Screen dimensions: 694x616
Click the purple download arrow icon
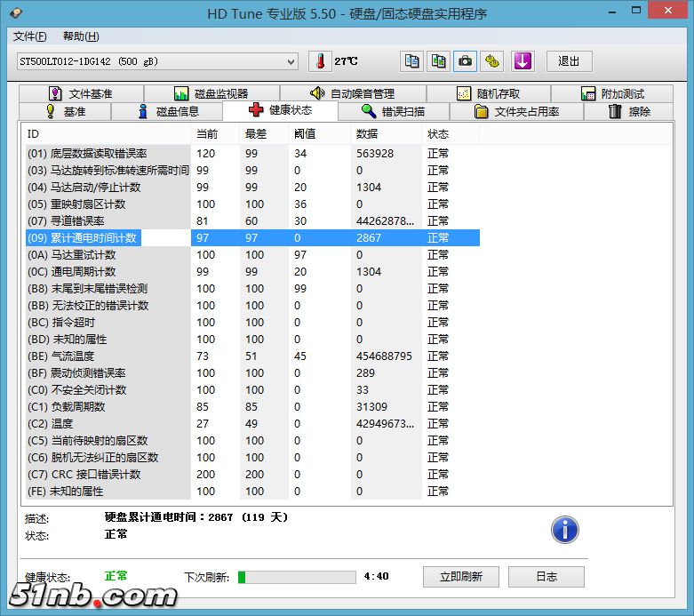[x=522, y=61]
